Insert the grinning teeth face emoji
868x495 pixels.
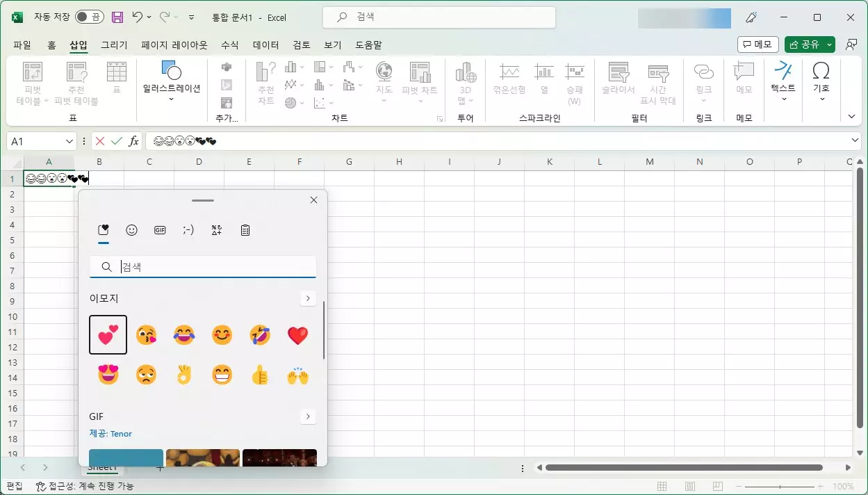click(222, 375)
